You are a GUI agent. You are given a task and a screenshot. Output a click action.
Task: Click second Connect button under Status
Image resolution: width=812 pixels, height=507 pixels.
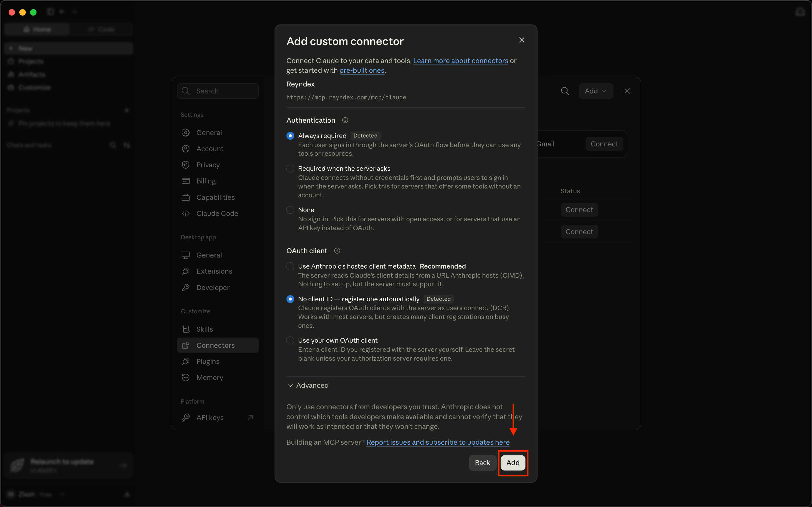[x=579, y=232]
